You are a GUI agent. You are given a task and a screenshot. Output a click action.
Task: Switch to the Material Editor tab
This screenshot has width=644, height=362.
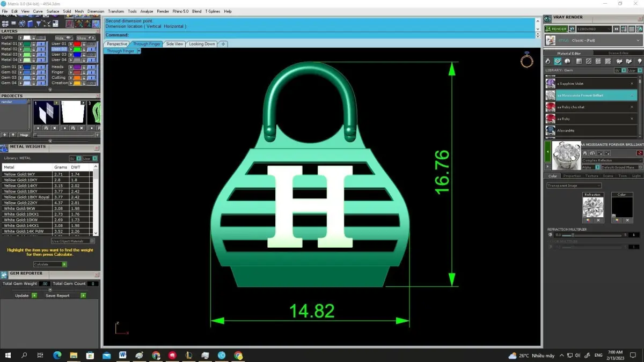coord(568,53)
